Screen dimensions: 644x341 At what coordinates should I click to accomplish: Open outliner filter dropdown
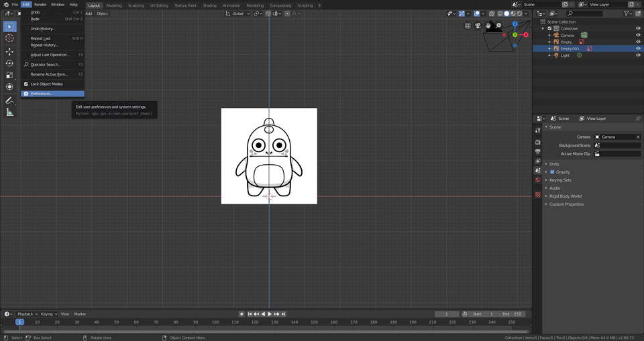628,13
